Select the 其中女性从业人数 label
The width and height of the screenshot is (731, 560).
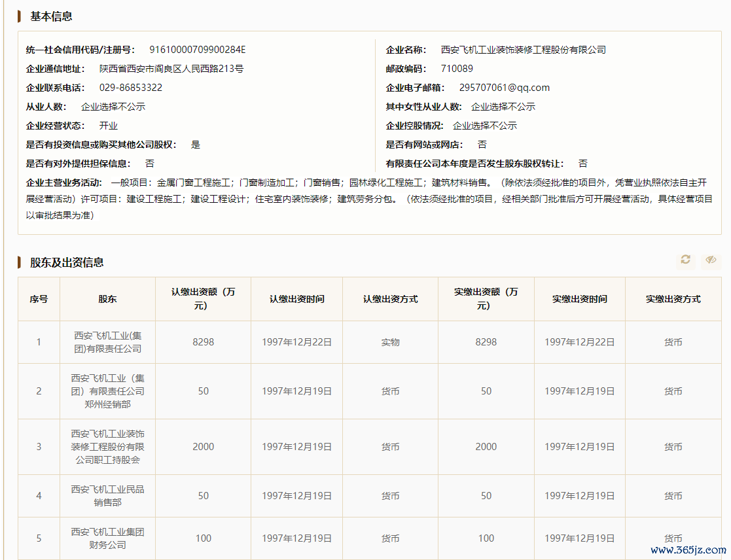click(x=424, y=107)
